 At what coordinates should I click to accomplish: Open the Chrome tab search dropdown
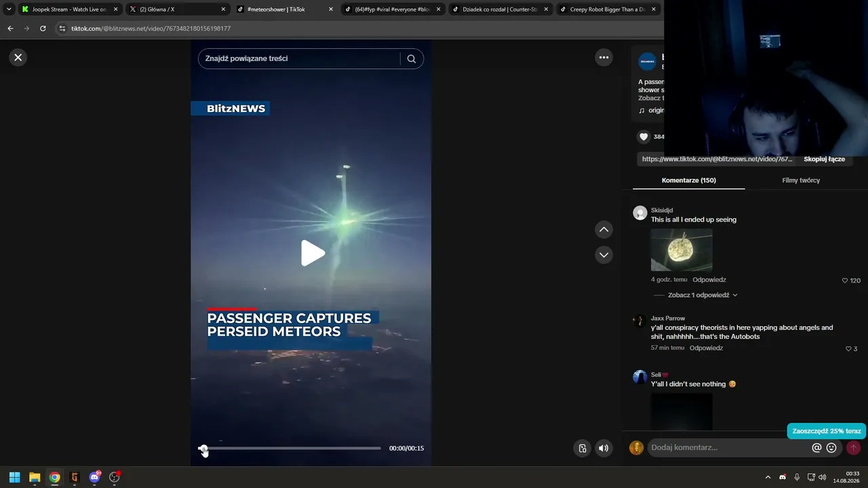click(9, 9)
